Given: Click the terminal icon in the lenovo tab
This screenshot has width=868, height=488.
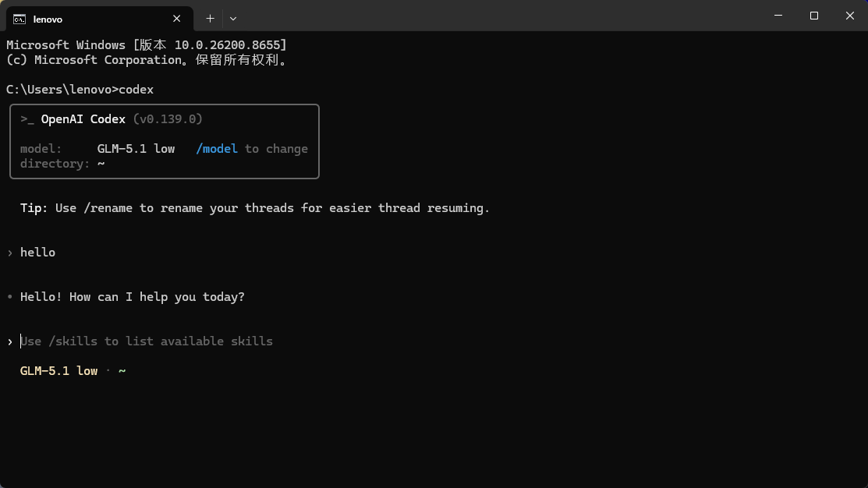Looking at the screenshot, I should [19, 19].
